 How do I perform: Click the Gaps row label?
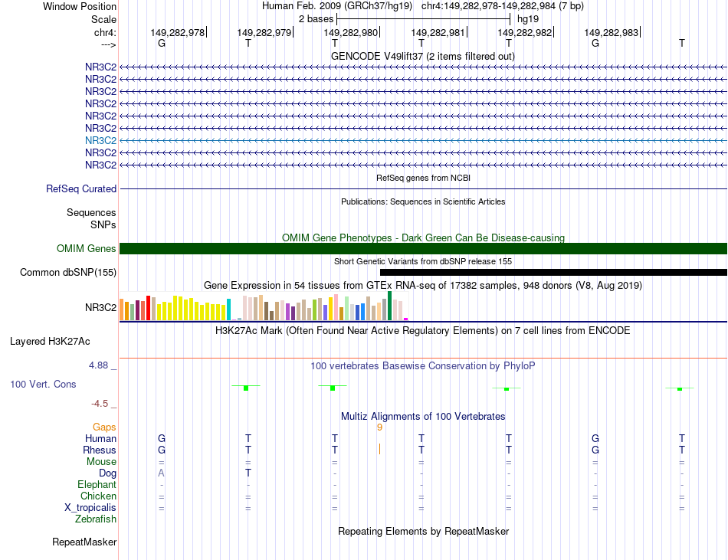coord(104,427)
